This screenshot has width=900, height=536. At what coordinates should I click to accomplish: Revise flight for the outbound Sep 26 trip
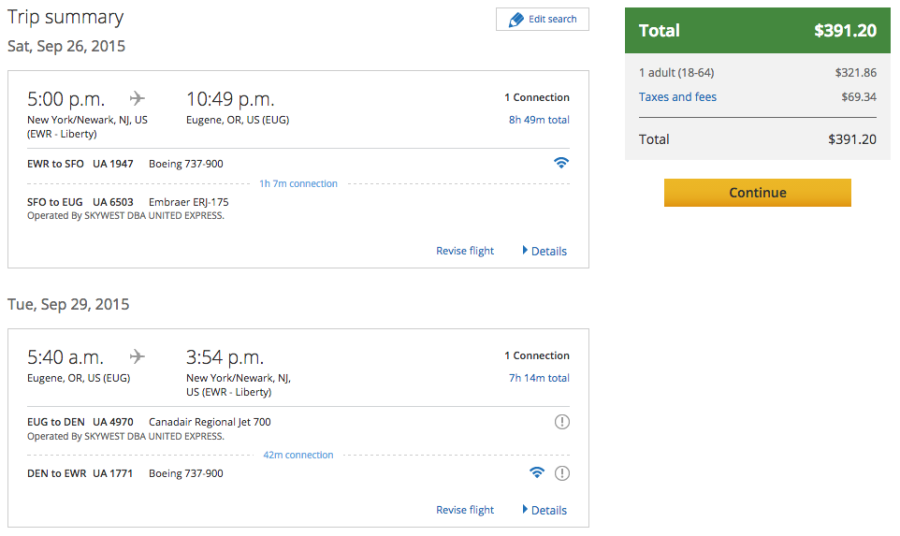[x=465, y=251]
